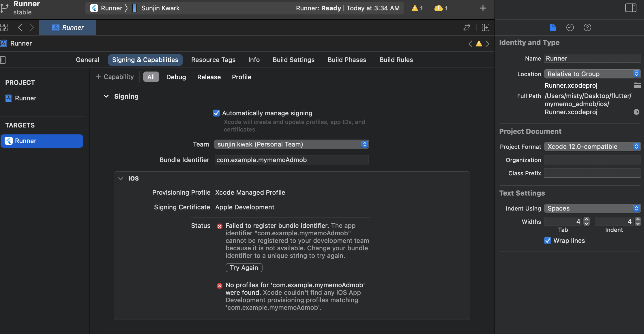Click the Tab width value field
644x334 pixels.
click(x=563, y=222)
